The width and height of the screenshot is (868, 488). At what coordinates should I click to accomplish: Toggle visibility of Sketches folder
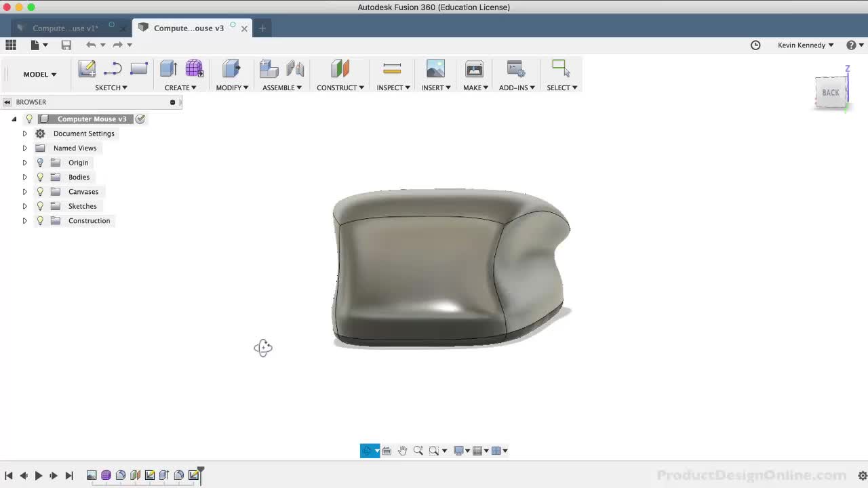(x=40, y=206)
